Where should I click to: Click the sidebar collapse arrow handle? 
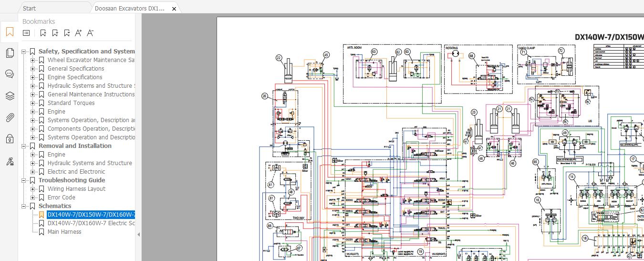tap(139, 234)
